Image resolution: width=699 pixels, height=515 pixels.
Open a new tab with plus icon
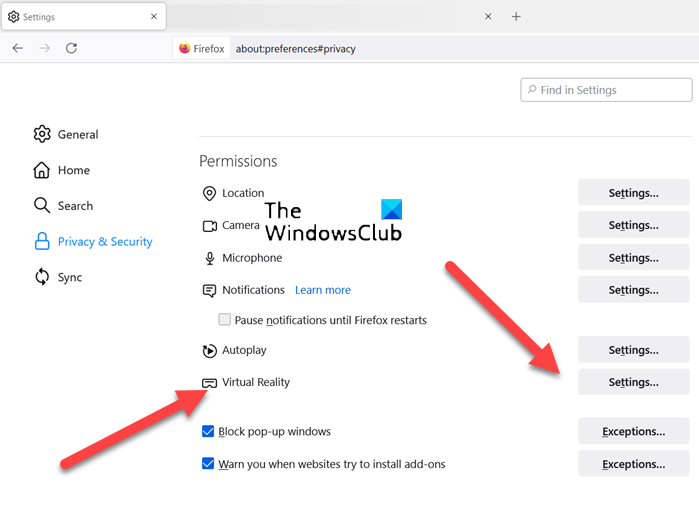[x=516, y=17]
